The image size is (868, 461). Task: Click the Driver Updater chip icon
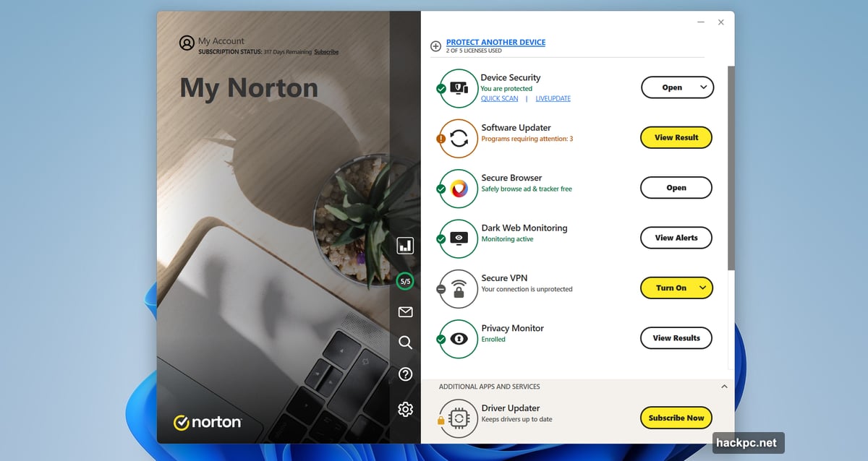pyautogui.click(x=458, y=418)
